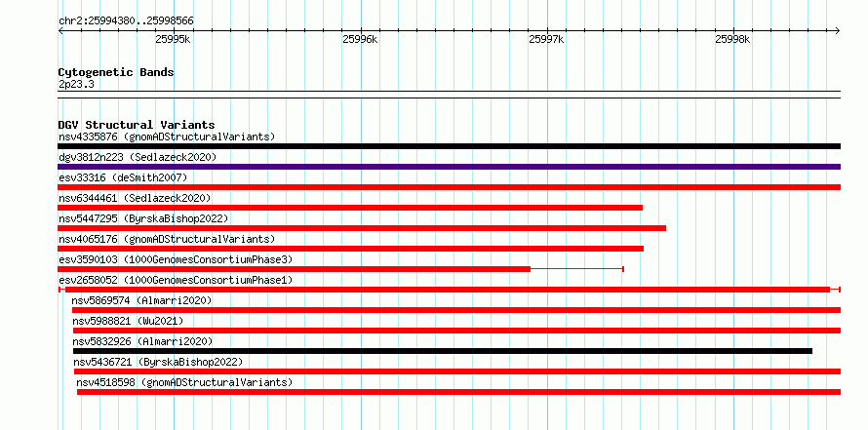This screenshot has height=430, width=868.
Task: Select the red nsv5869574 variant bar
Action: (x=456, y=310)
